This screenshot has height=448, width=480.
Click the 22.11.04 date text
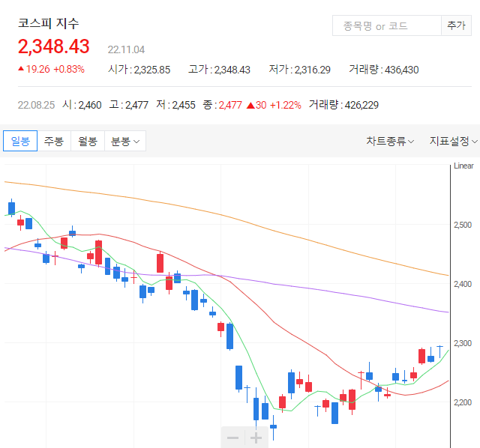(126, 49)
